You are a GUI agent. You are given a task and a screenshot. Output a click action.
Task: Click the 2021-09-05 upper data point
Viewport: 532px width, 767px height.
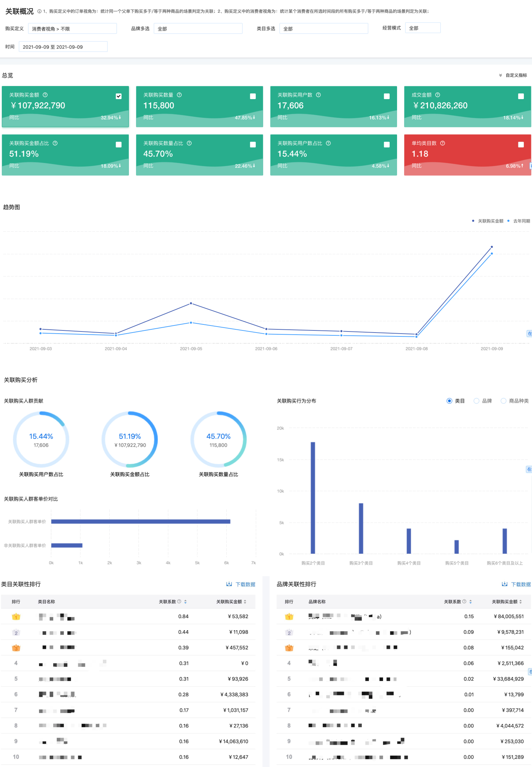point(191,303)
